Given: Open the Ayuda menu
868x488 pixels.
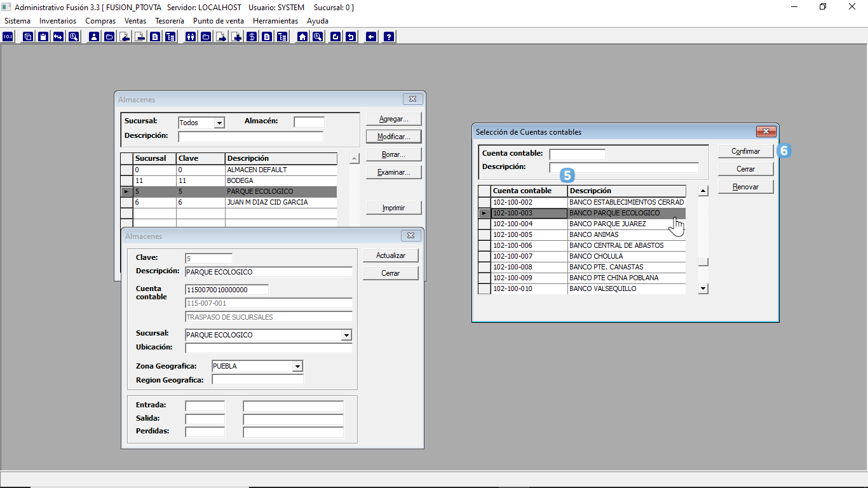Looking at the screenshot, I should point(318,21).
